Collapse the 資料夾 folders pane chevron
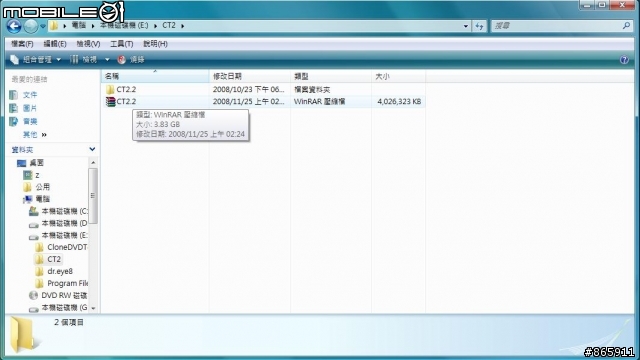The image size is (640, 360). pyautogui.click(x=92, y=149)
